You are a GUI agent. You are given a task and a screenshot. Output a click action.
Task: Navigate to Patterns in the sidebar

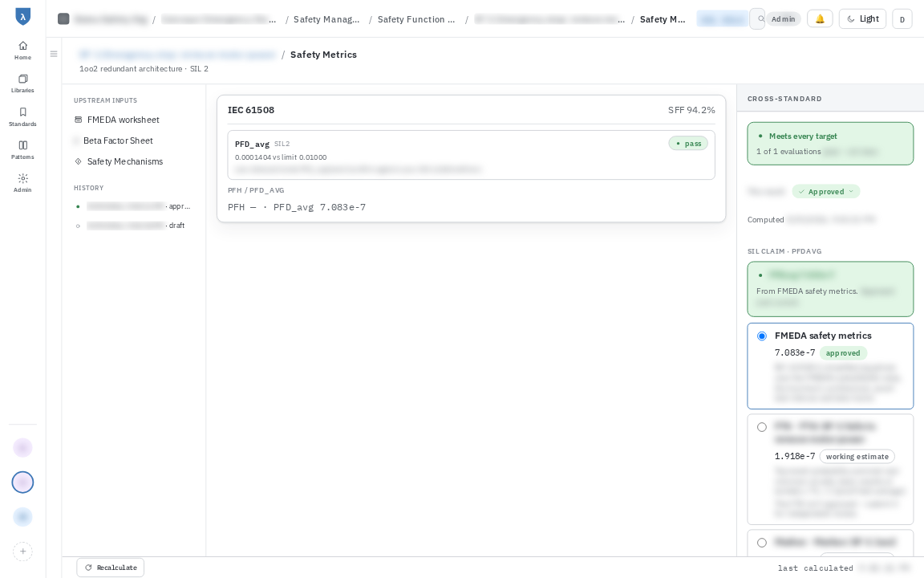(22, 150)
